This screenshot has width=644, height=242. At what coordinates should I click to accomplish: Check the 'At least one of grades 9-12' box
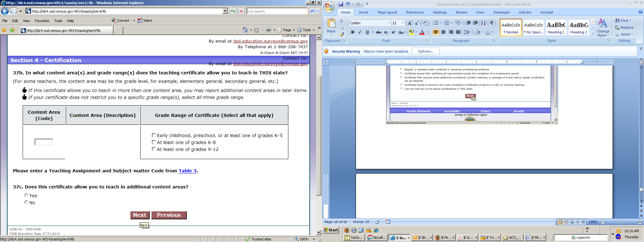154,149
